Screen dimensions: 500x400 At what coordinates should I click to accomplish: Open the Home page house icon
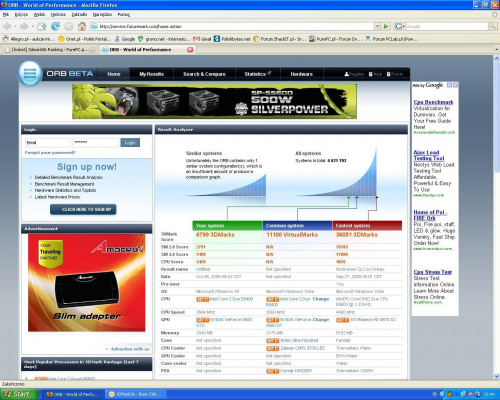[x=82, y=26]
